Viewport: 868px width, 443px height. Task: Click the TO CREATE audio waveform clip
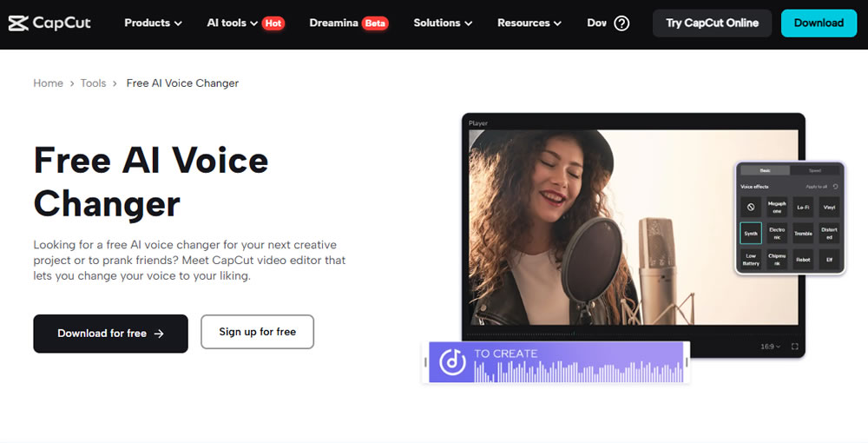556,362
